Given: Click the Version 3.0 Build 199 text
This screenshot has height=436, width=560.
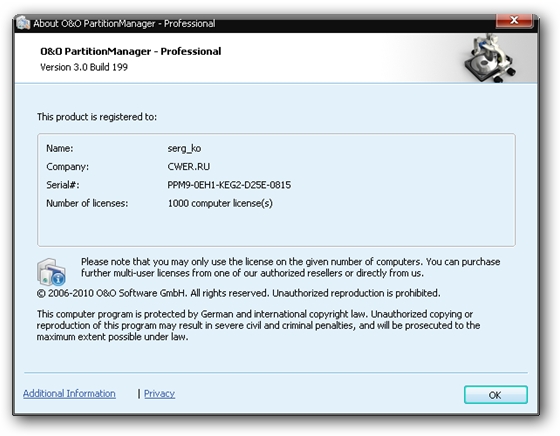Looking at the screenshot, I should pyautogui.click(x=84, y=67).
